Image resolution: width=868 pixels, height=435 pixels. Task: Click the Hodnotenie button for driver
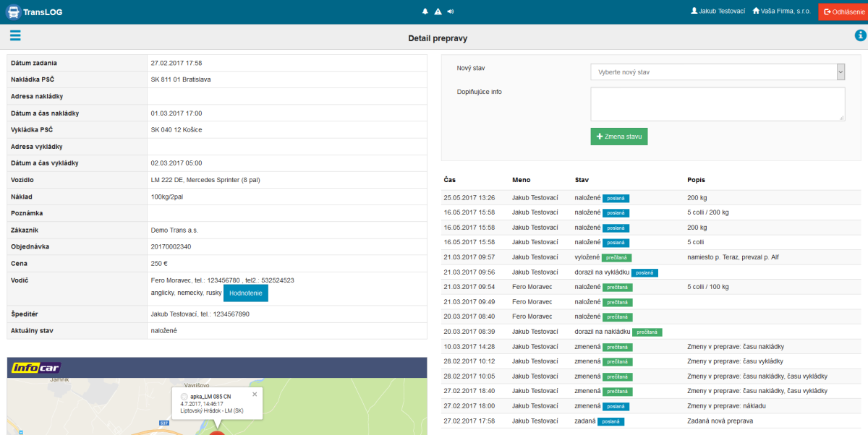246,293
